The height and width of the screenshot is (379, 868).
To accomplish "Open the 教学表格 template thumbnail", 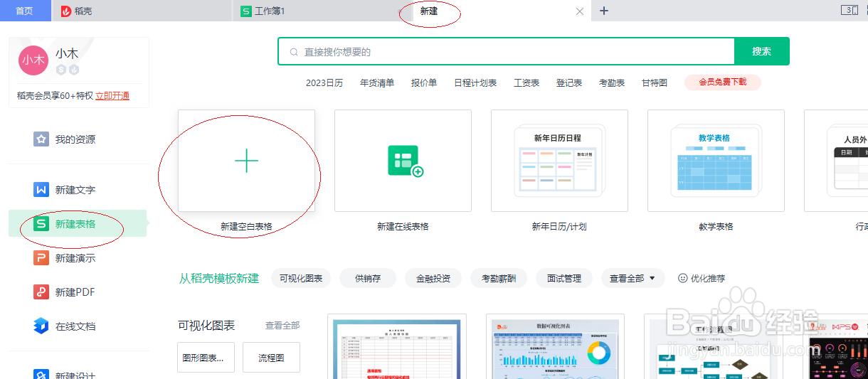I will 716,161.
